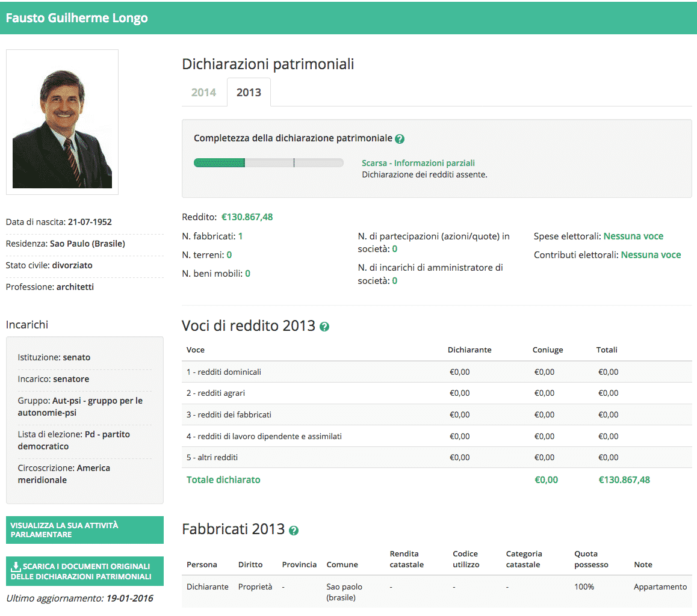Open Visualizza la sua attività parlamentare
Image resolution: width=697 pixels, height=616 pixels.
point(85,530)
